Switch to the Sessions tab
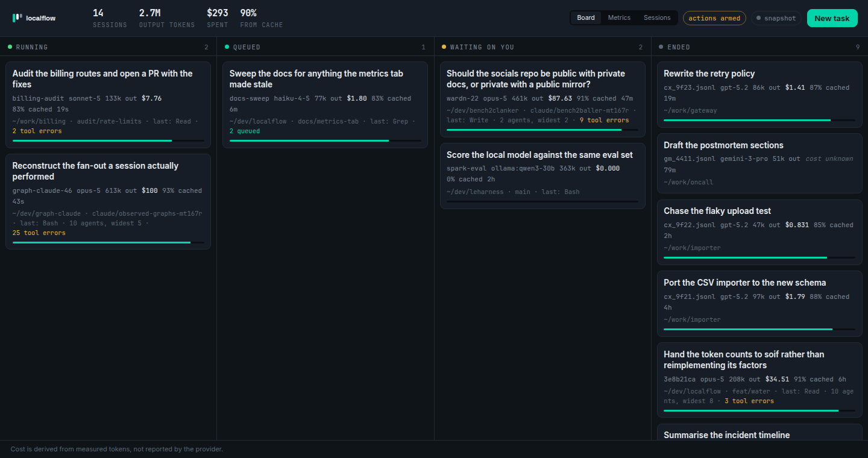Viewport: 868px width, 458px height. pyautogui.click(x=657, y=17)
